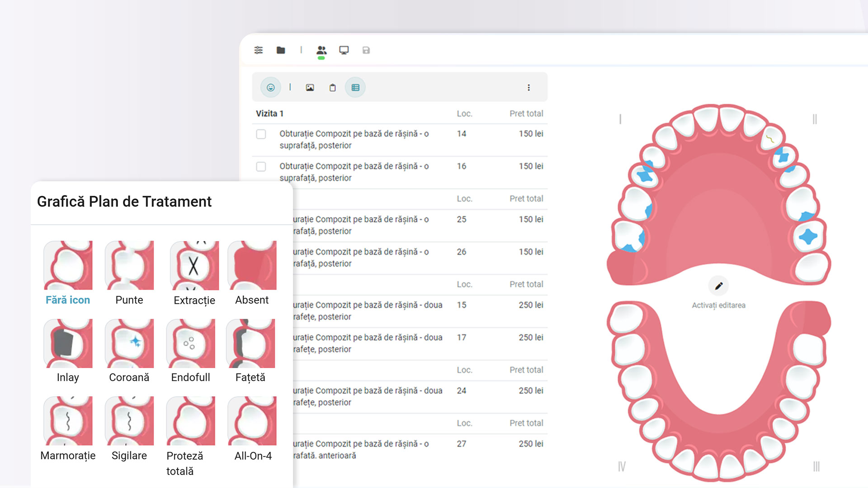
Task: Open the three-dot more options menu
Action: pyautogui.click(x=528, y=88)
